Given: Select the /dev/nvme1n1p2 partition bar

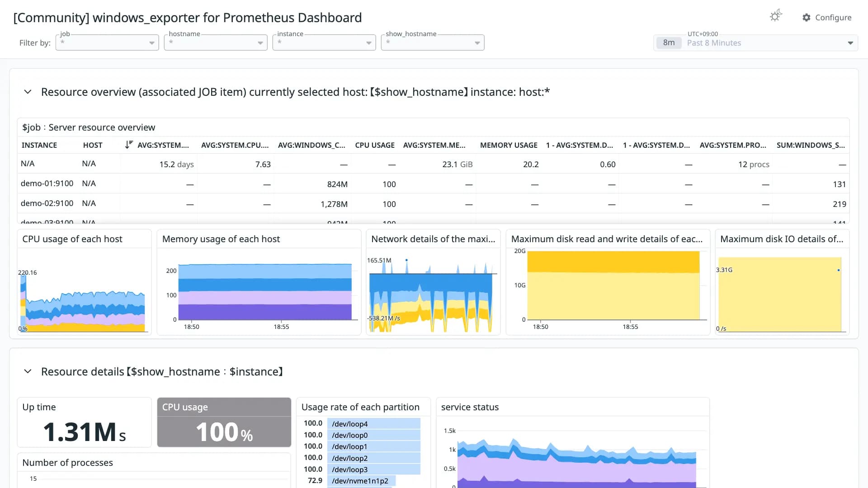Looking at the screenshot, I should tap(361, 481).
